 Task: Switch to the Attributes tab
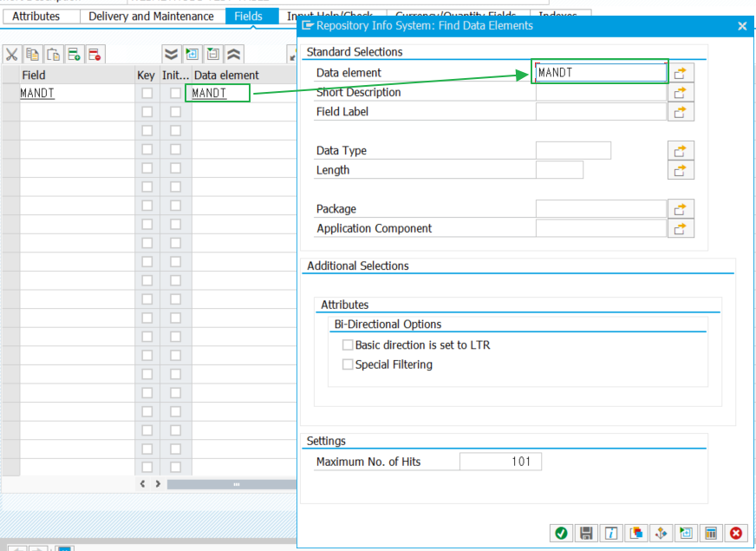[x=36, y=16]
